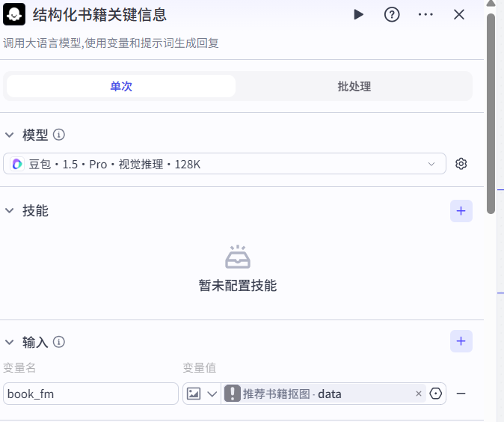Click the LLM node logo icon
This screenshot has height=422, width=504.
click(x=14, y=14)
